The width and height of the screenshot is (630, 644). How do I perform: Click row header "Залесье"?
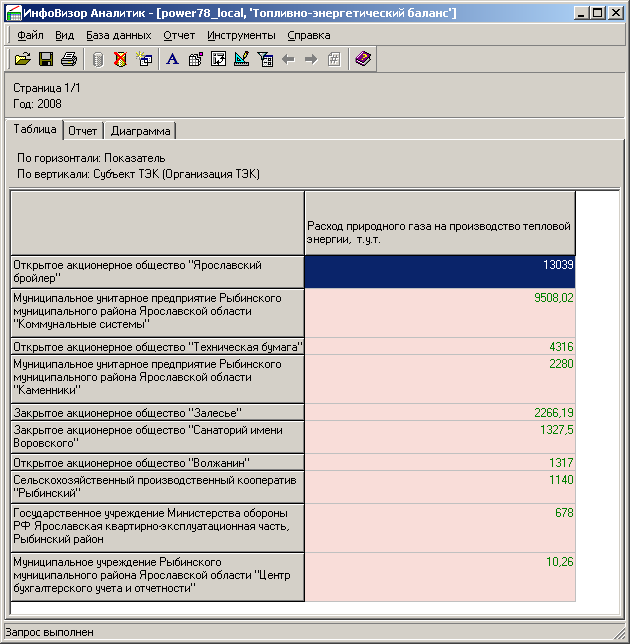(158, 412)
